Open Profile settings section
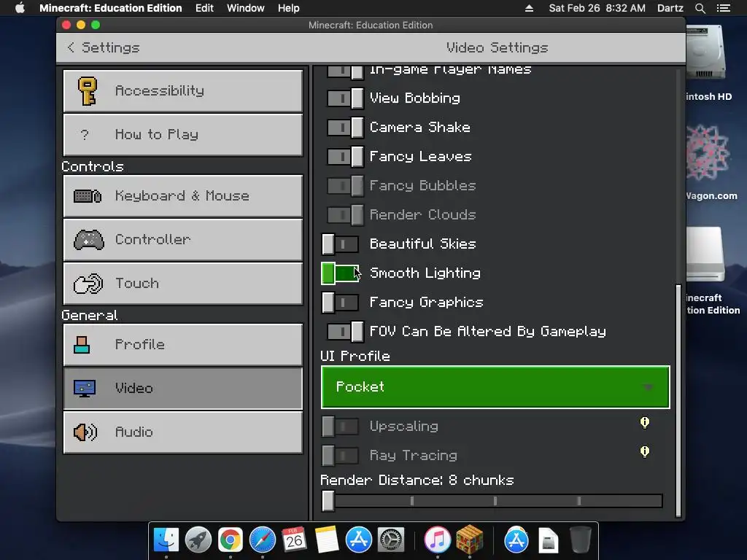 pos(183,345)
